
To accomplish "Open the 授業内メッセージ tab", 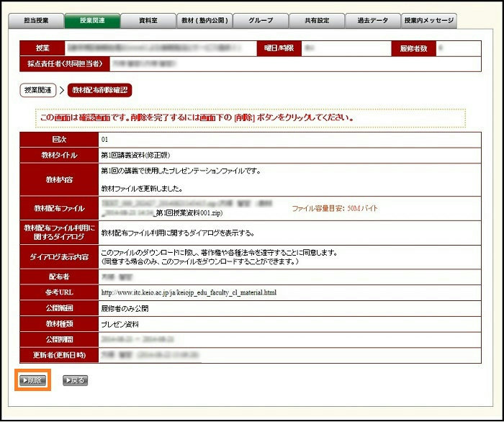I will 429,21.
